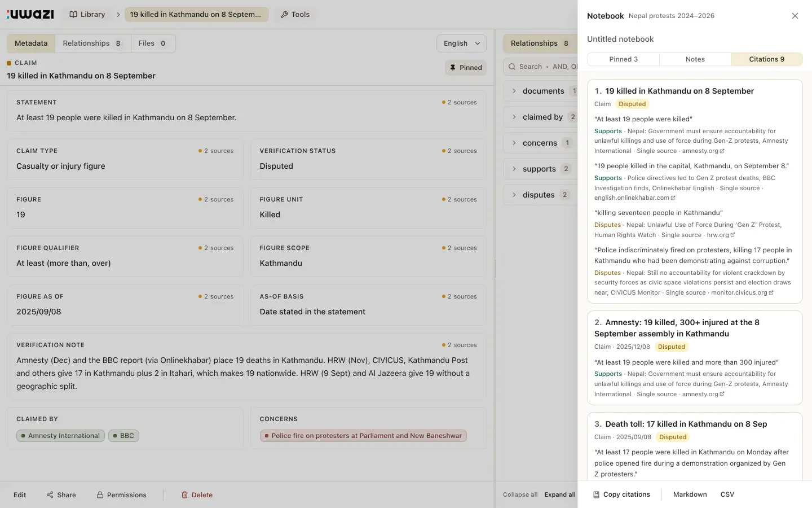This screenshot has width=812, height=508.
Task: Choose the Markdown export format
Action: 690,494
